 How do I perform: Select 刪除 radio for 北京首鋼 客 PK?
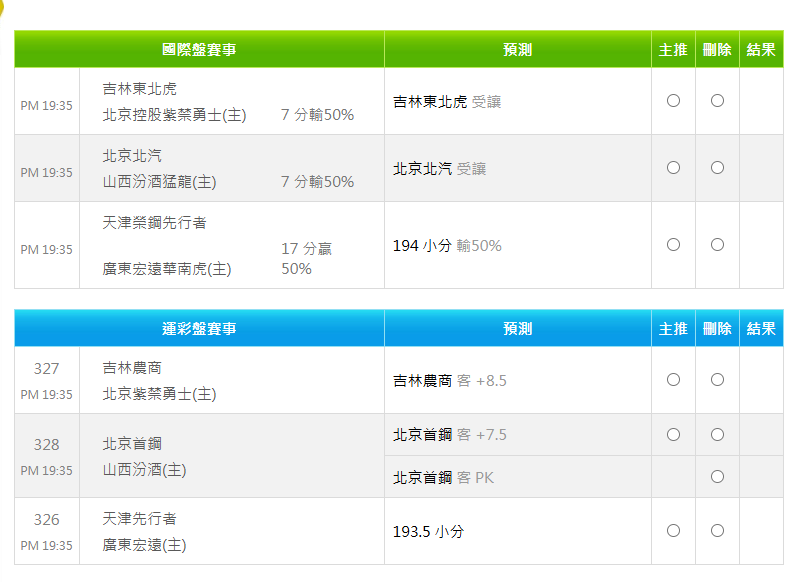(717, 477)
